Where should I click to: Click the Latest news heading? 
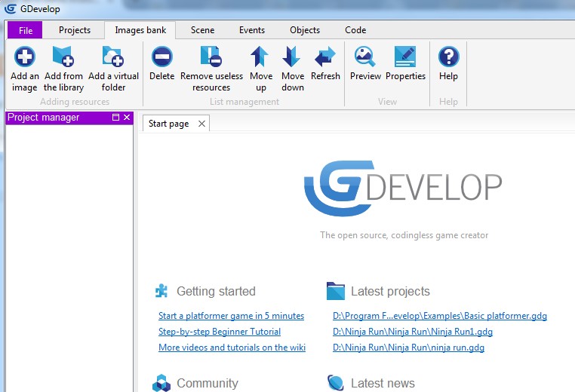point(383,383)
